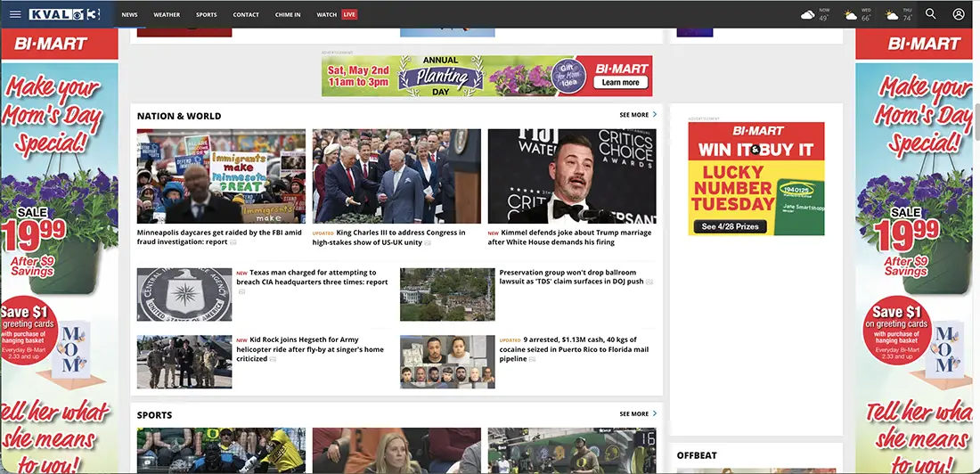980x474 pixels.
Task: Click the Wednesday 66° forecast icon
Action: point(851,15)
